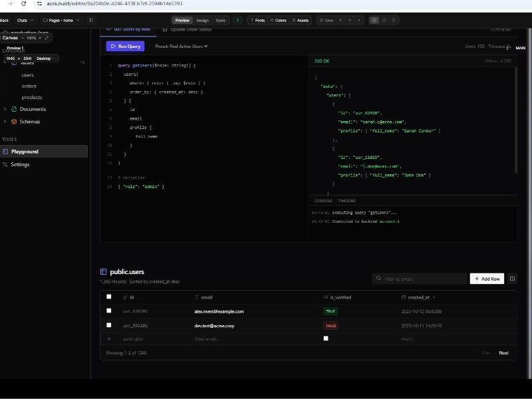Viewport: 532px width, 399px height.
Task: Open the Fonts panel
Action: (257, 21)
